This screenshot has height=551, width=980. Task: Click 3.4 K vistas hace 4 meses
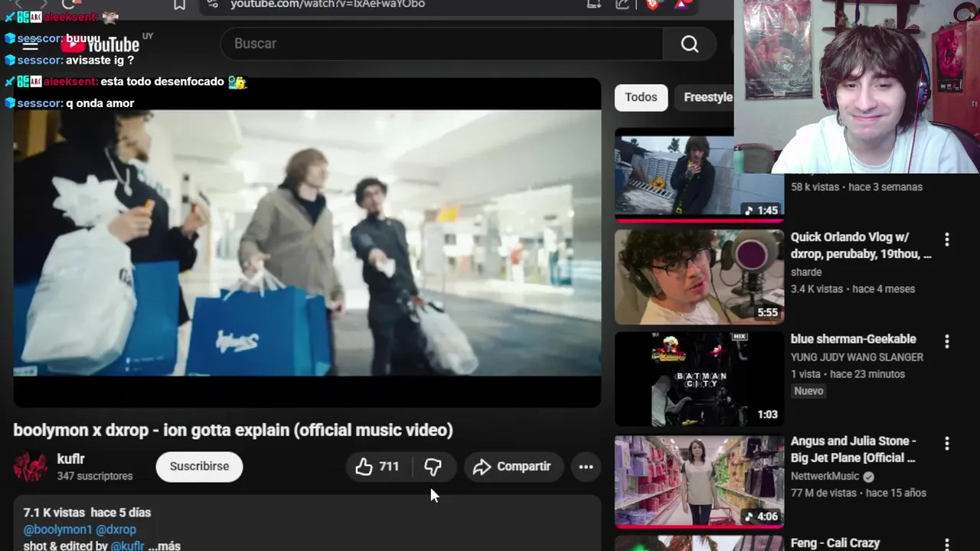[853, 289]
